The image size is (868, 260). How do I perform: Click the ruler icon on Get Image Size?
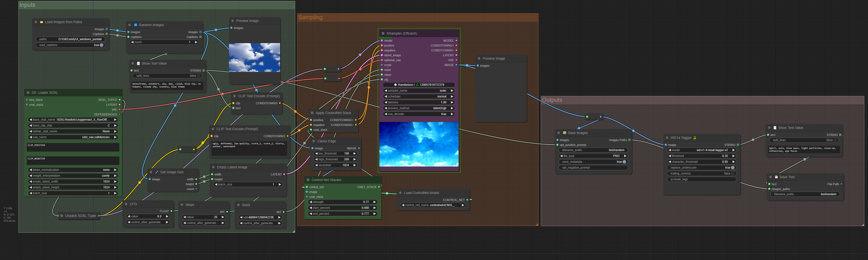click(x=157, y=172)
